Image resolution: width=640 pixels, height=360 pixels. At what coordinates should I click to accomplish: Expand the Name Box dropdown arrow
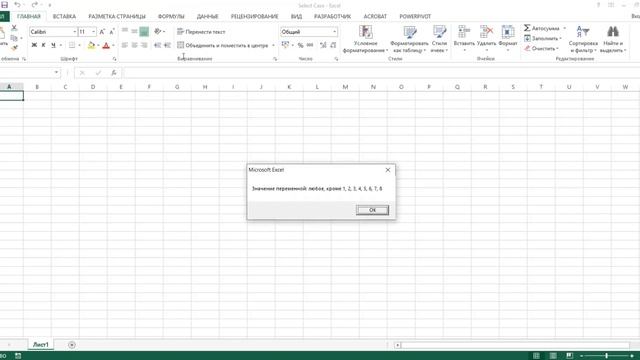[x=56, y=73]
